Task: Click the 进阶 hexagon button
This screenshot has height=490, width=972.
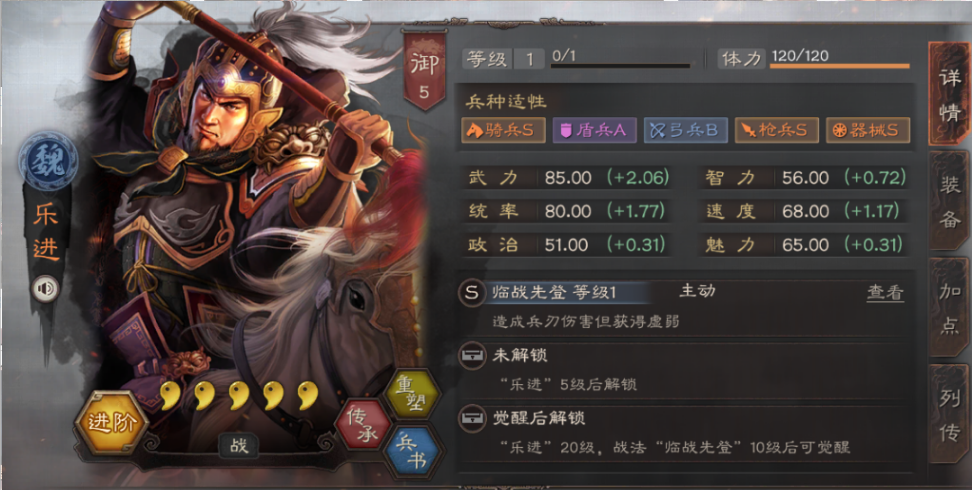Action: click(x=112, y=423)
